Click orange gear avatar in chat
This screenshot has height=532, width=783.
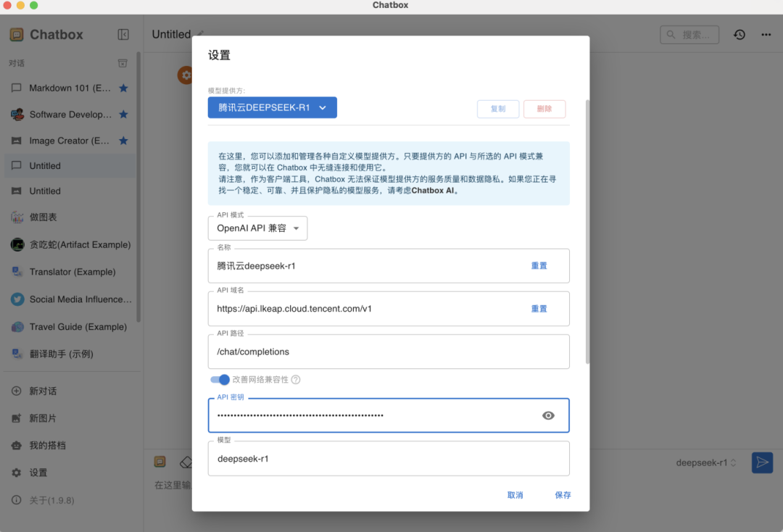(x=185, y=75)
